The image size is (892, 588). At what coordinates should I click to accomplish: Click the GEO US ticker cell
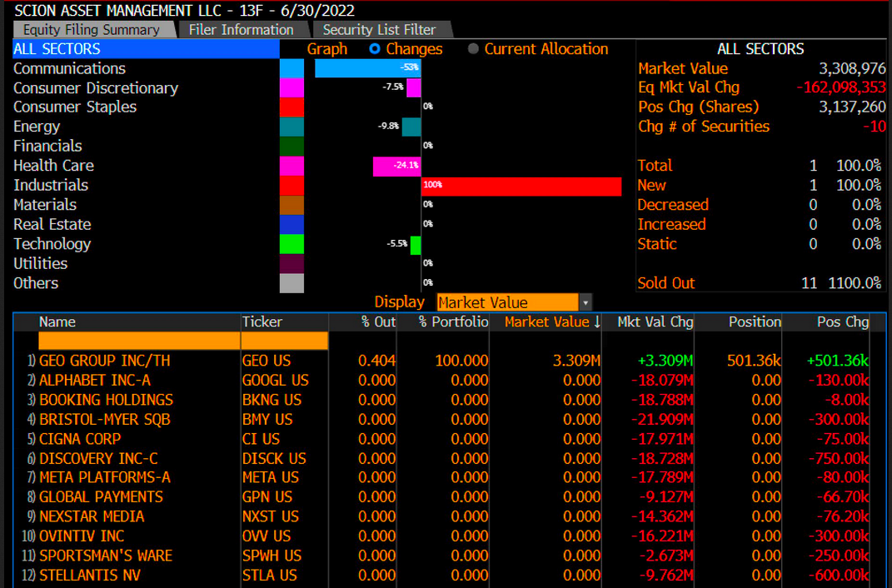[x=267, y=361]
